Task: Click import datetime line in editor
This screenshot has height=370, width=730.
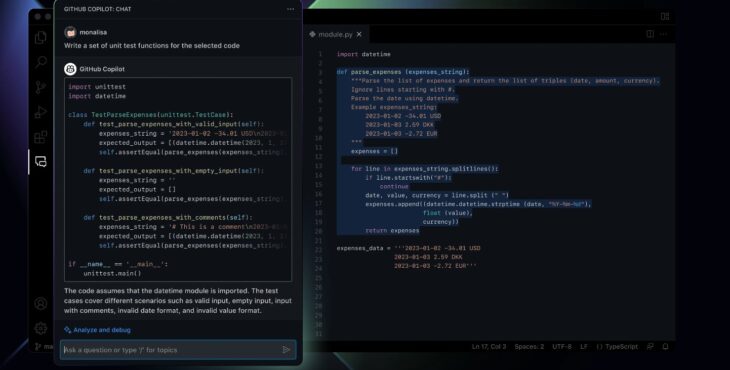Action: coord(364,54)
